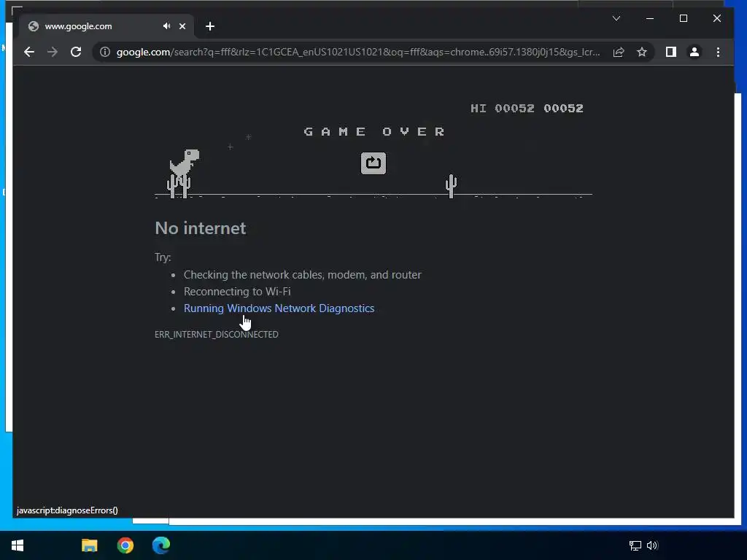The image size is (747, 560).
Task: Click Checking the network cables suggestion
Action: pyautogui.click(x=303, y=275)
